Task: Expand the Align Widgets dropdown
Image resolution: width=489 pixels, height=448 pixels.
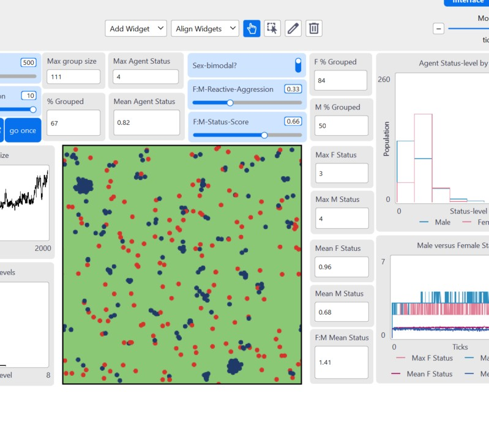Action: pos(205,29)
